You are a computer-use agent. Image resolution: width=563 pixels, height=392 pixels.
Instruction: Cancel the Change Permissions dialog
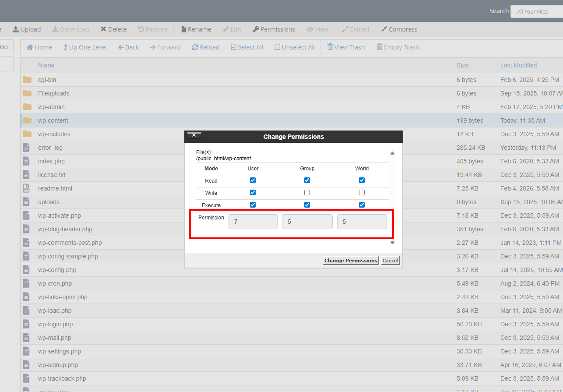tap(390, 260)
